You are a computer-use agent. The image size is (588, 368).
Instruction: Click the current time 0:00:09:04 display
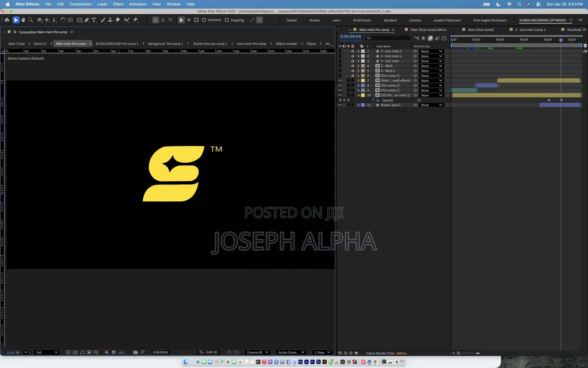point(350,36)
